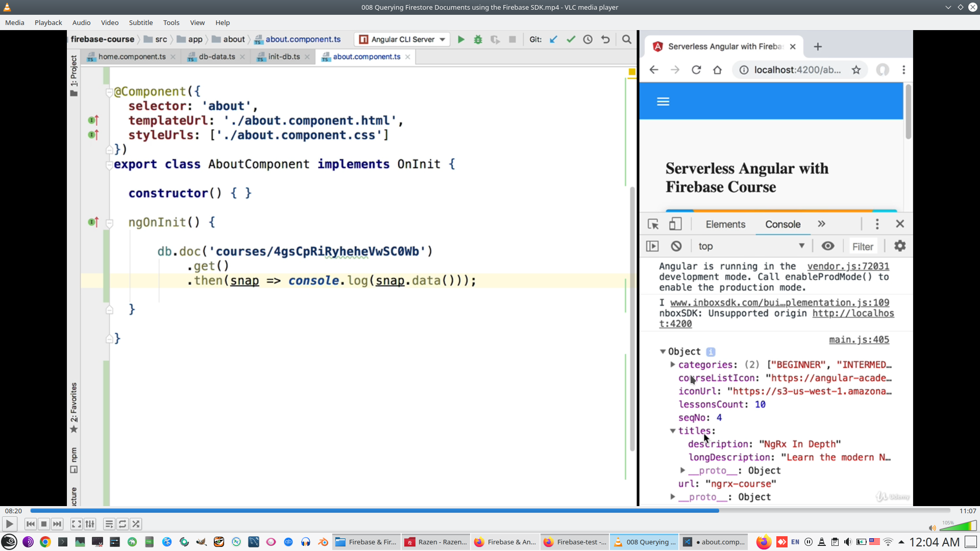Expand the categories array in the console
This screenshot has width=980, height=551.
pos(673,365)
